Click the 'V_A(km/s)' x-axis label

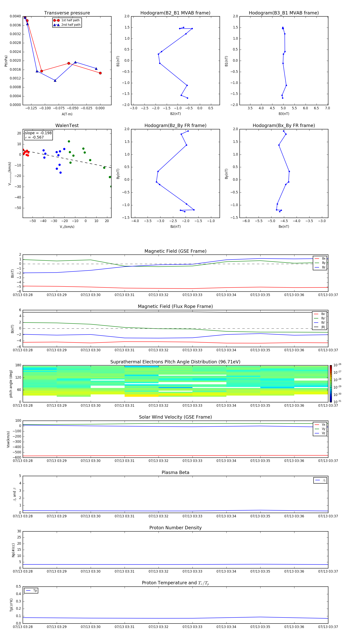click(67, 227)
